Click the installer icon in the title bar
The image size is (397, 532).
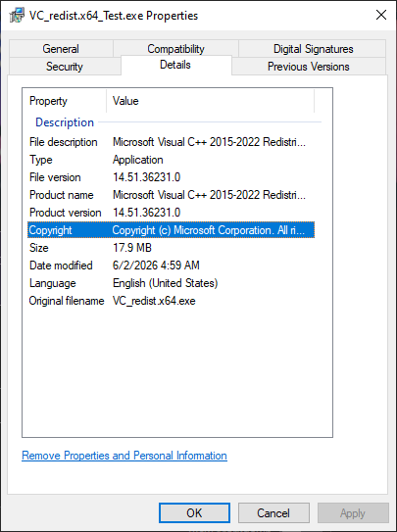tap(17, 16)
